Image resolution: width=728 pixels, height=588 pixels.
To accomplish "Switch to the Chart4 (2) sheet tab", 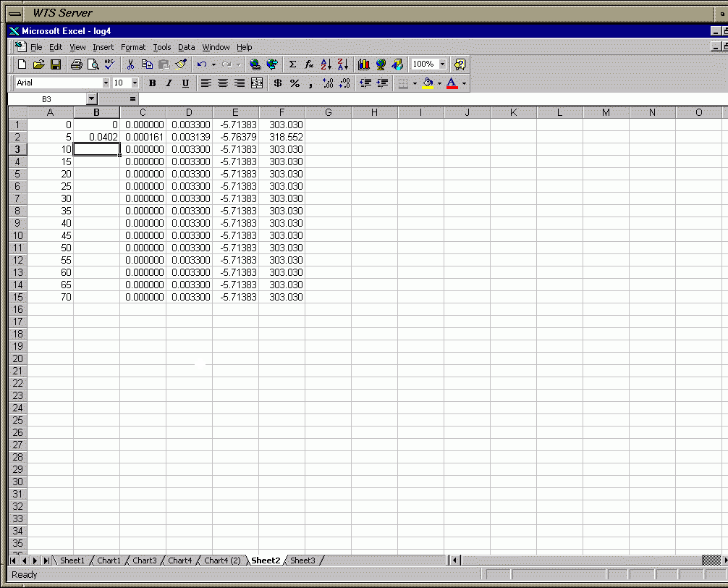I will [x=222, y=560].
